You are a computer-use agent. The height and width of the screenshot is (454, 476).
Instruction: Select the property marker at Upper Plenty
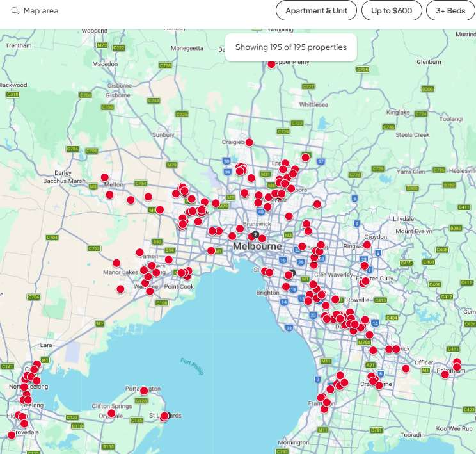click(271, 64)
